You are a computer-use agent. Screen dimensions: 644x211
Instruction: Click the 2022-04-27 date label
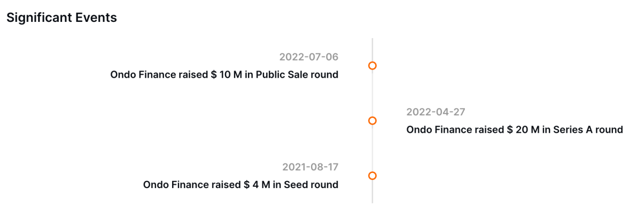(436, 112)
